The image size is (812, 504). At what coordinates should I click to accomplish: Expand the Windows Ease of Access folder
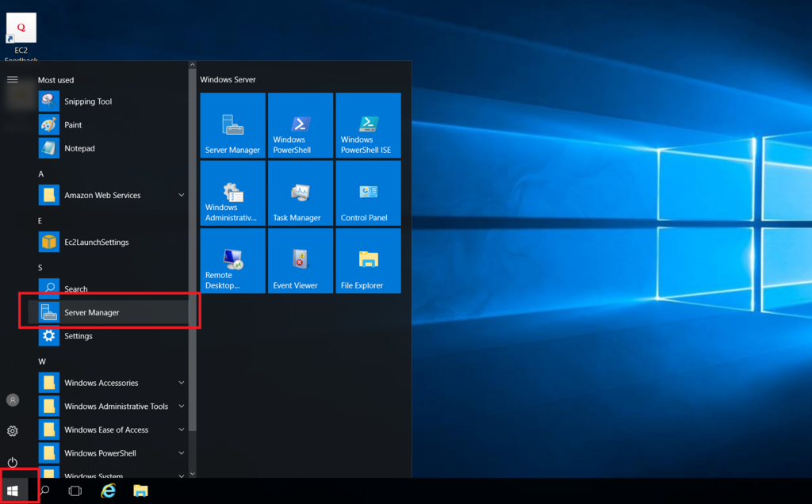108,430
